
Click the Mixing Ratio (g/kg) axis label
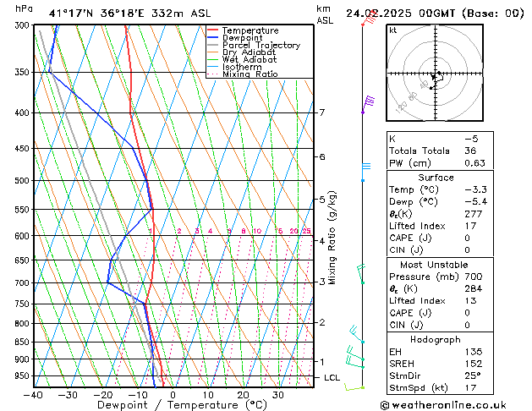point(332,238)
